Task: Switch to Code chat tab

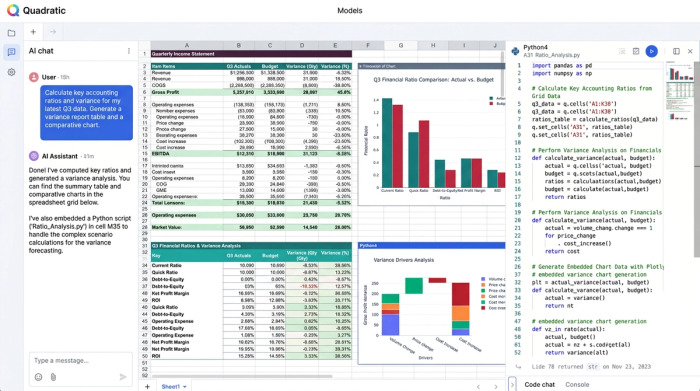Action: click(x=539, y=384)
